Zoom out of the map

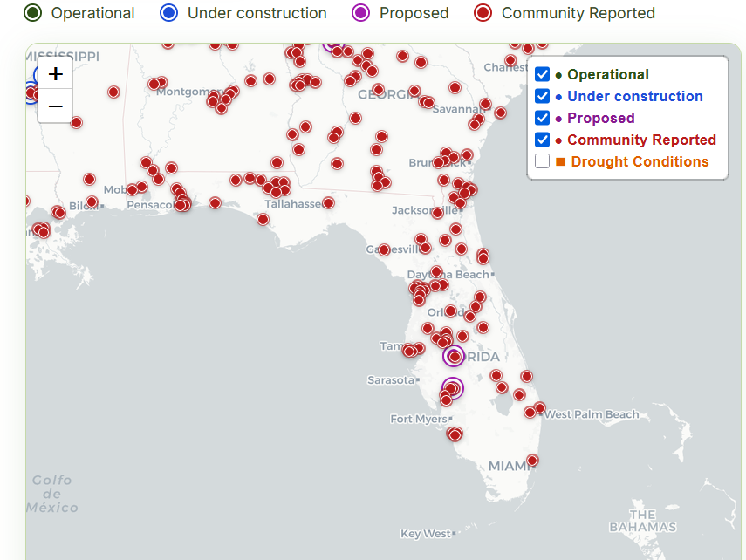(56, 106)
